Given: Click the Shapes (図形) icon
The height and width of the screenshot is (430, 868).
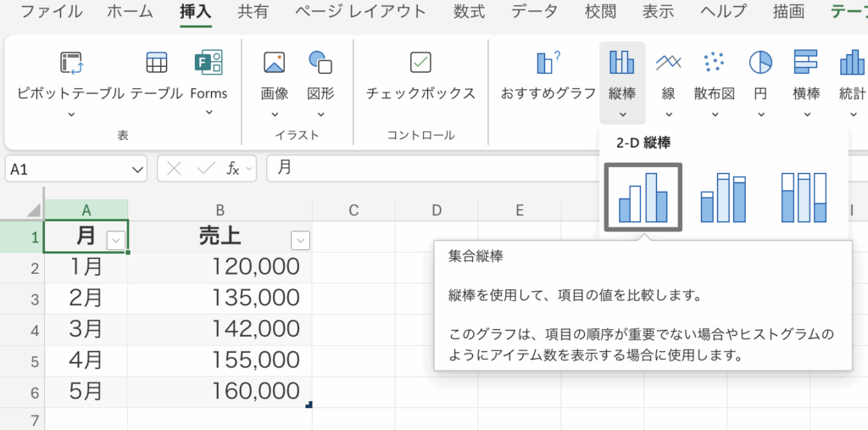Looking at the screenshot, I should tap(320, 64).
